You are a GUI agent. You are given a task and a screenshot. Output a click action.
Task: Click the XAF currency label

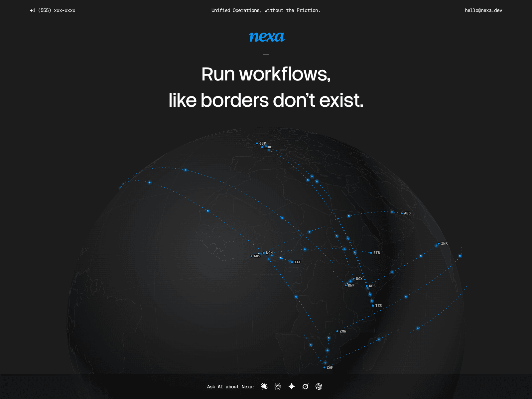298,262
